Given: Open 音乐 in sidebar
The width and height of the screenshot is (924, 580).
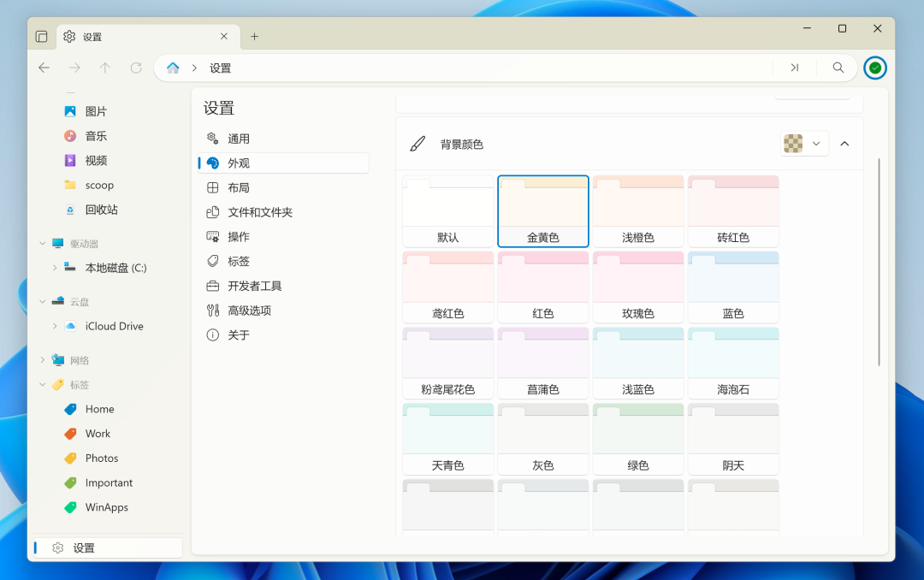Looking at the screenshot, I should click(x=109, y=136).
